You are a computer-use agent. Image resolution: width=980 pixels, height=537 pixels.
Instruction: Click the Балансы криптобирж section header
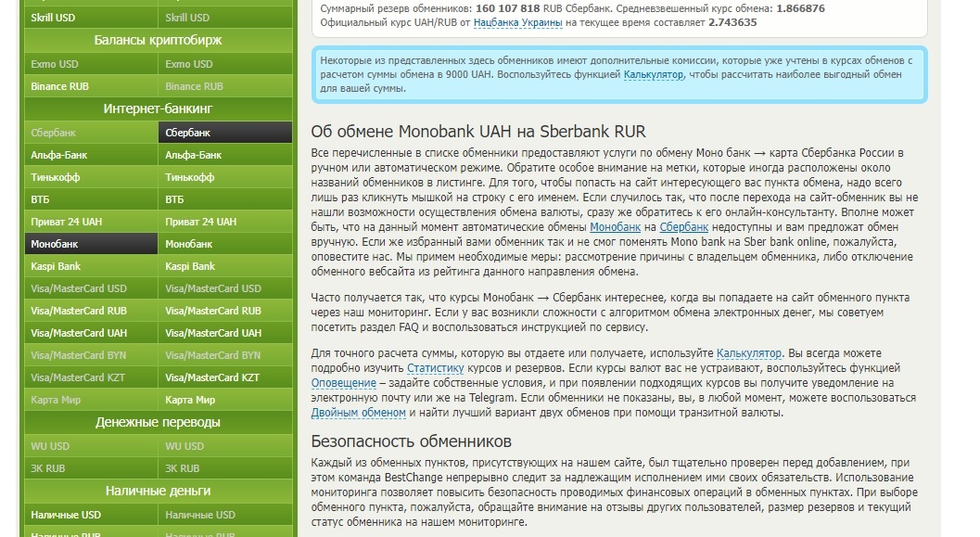point(159,40)
